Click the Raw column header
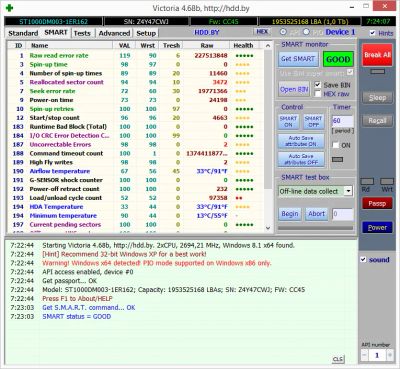This screenshot has width=400, height=369. point(207,45)
